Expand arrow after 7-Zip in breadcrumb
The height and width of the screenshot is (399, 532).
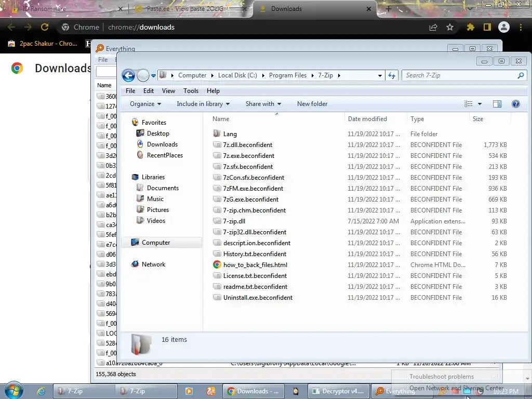339,75
